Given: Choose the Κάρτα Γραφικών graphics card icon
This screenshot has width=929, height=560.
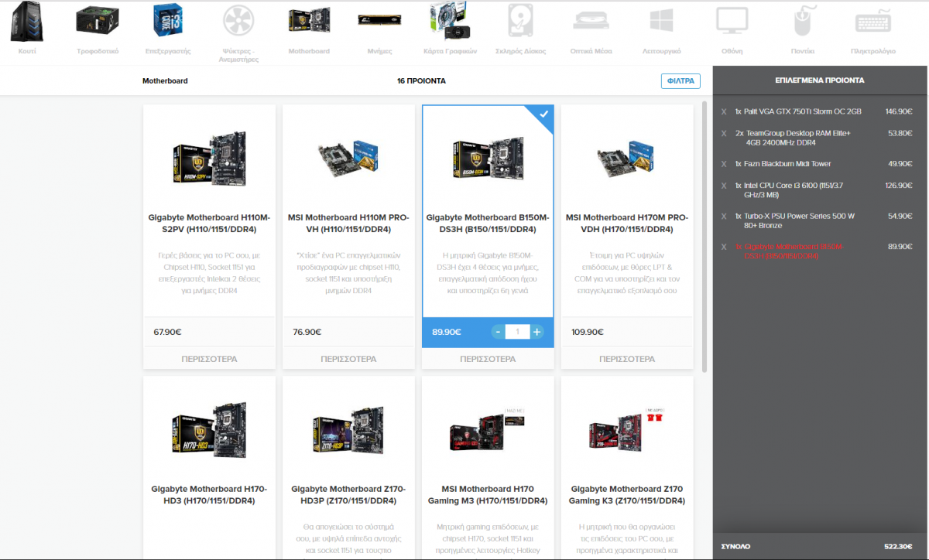Looking at the screenshot, I should (x=451, y=21).
